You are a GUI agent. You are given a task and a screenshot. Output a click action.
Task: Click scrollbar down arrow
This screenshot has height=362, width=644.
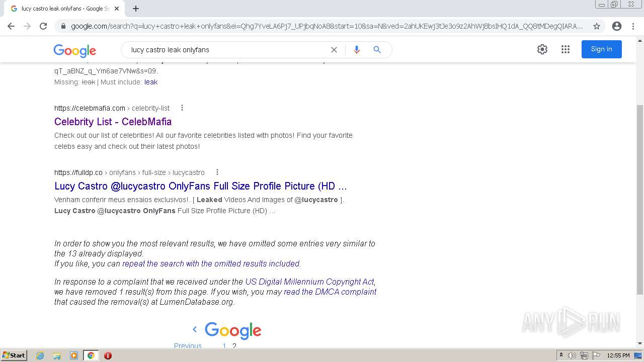640,343
